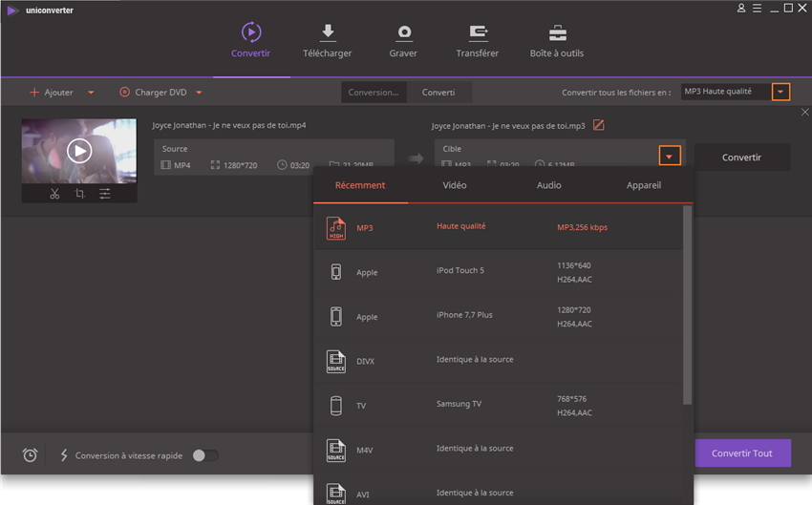Click the user account icon
Viewport: 812px width, 505px height.
pyautogui.click(x=741, y=9)
